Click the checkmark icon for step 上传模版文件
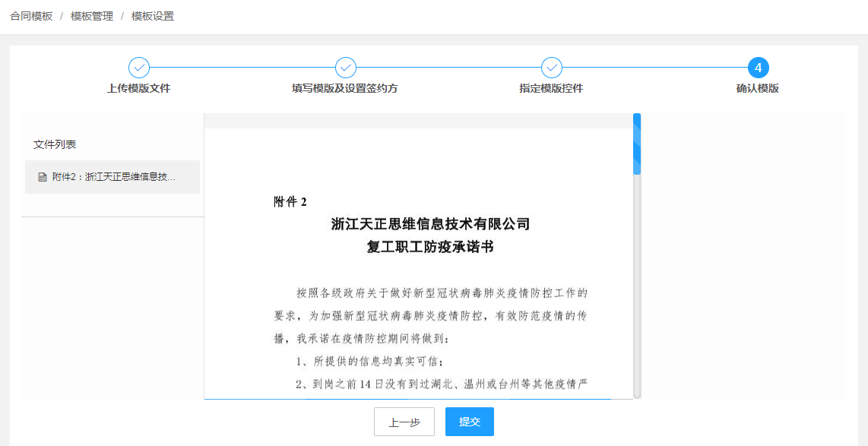Viewport: 868px width, 446px height. pyautogui.click(x=139, y=68)
